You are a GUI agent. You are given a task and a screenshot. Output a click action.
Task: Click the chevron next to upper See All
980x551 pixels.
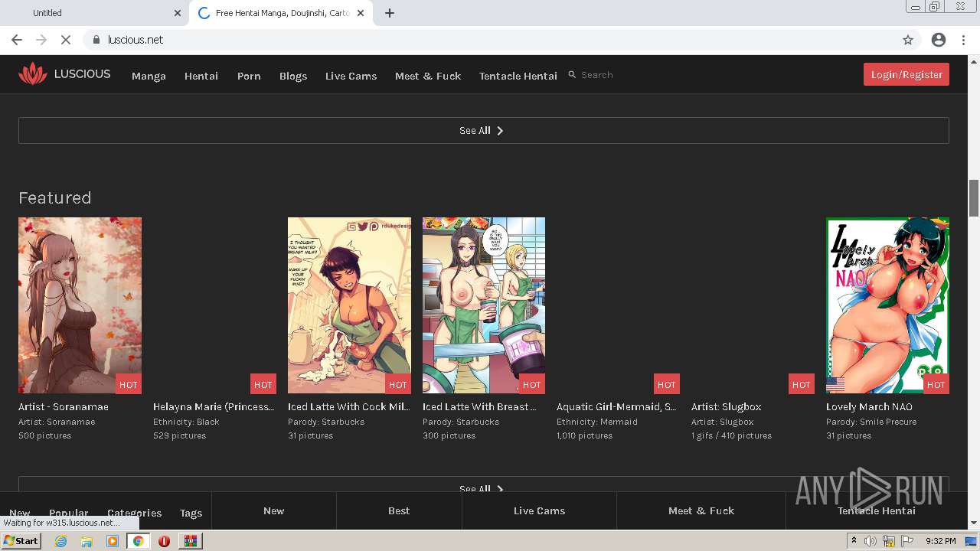coord(500,131)
